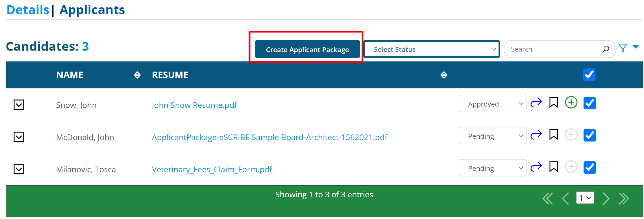Open the Approved status dropdown for John Snow
This screenshot has width=644, height=219.
(x=492, y=104)
